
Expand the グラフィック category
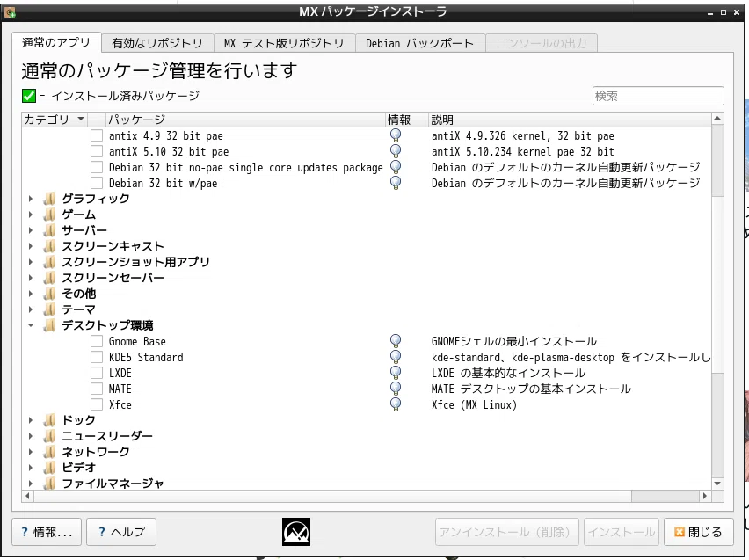point(31,199)
